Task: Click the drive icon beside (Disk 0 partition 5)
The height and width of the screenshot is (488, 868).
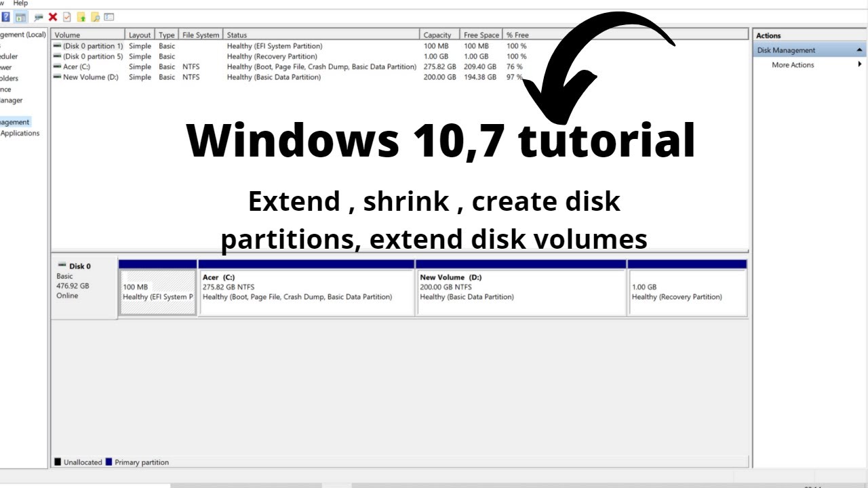Action: click(x=57, y=56)
